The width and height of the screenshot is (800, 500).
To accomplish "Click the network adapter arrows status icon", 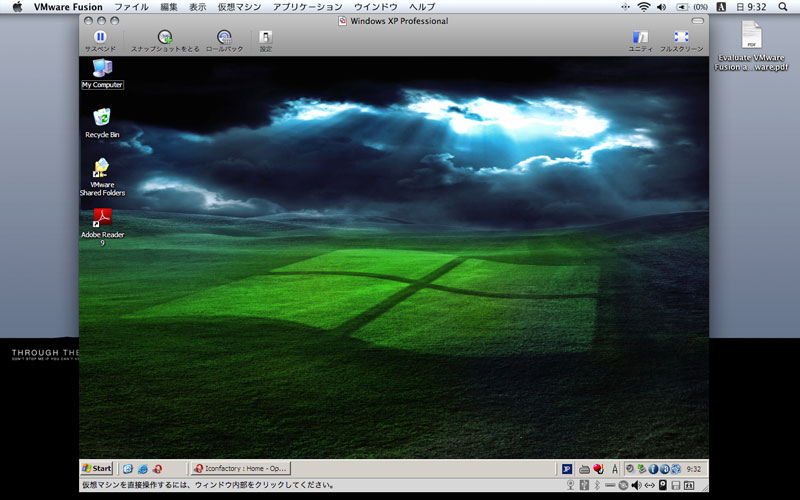I will [649, 485].
